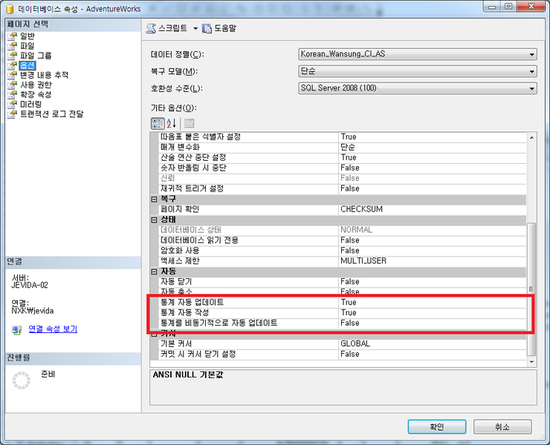Collapse the 자동 category
Screen dimensions: 550x445
coord(154,272)
